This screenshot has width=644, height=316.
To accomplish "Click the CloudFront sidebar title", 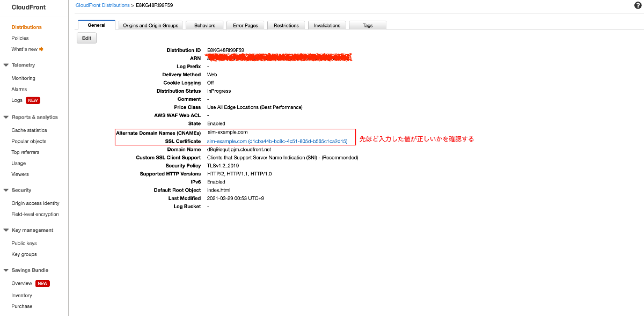I will coord(28,8).
